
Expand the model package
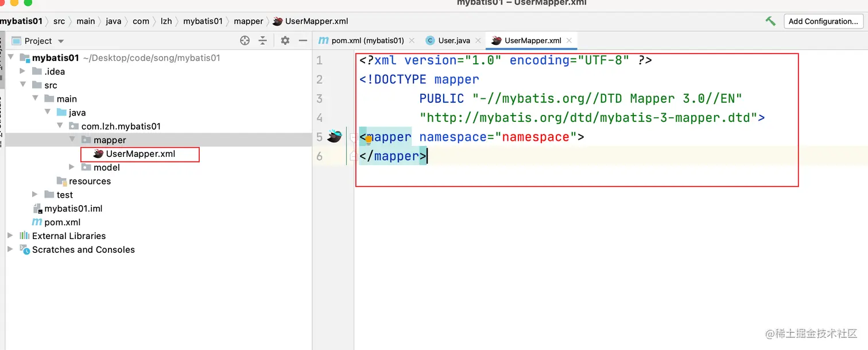tap(72, 167)
